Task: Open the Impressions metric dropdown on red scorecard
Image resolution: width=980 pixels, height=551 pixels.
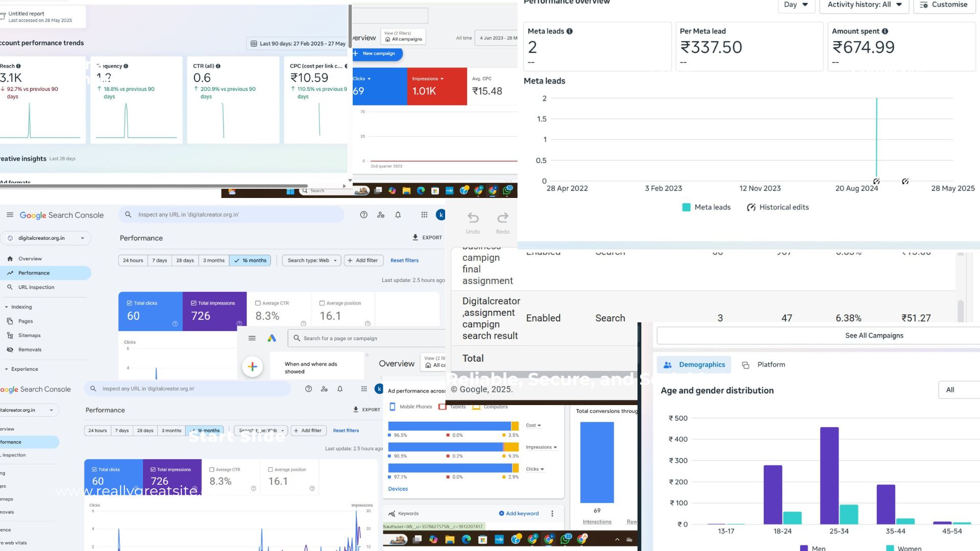Action: [428, 79]
